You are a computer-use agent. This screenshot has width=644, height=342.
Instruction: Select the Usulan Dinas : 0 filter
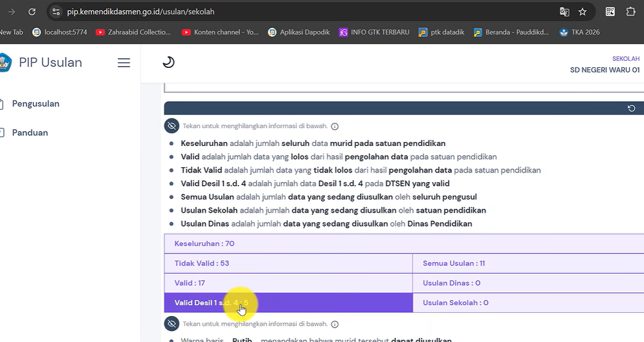pos(528,283)
